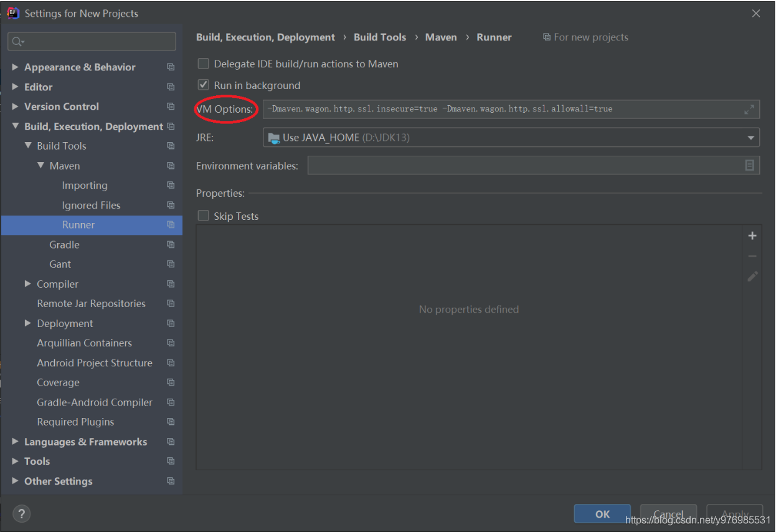Image resolution: width=776 pixels, height=532 pixels.
Task: Expand the Compiler node arrow
Action: tap(27, 283)
